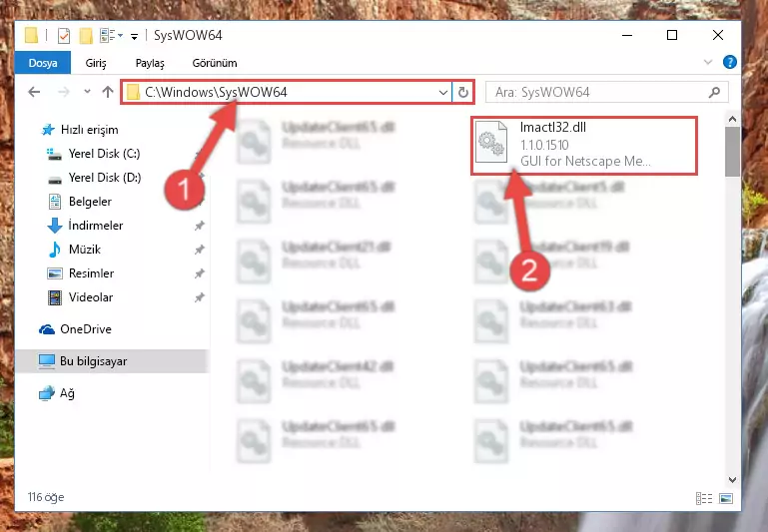This screenshot has width=768, height=532.
Task: Click the scrollbar up arrow
Action: coord(732,119)
